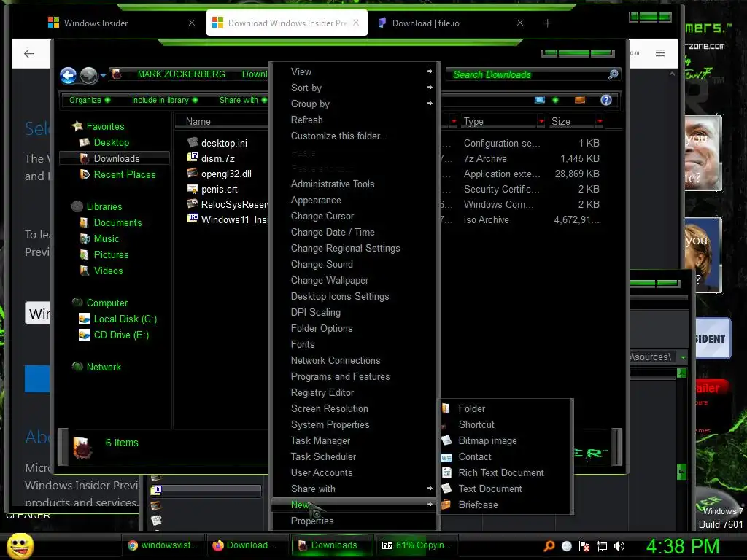This screenshot has width=747, height=560.
Task: Click the Pictures library icon
Action: click(x=85, y=254)
